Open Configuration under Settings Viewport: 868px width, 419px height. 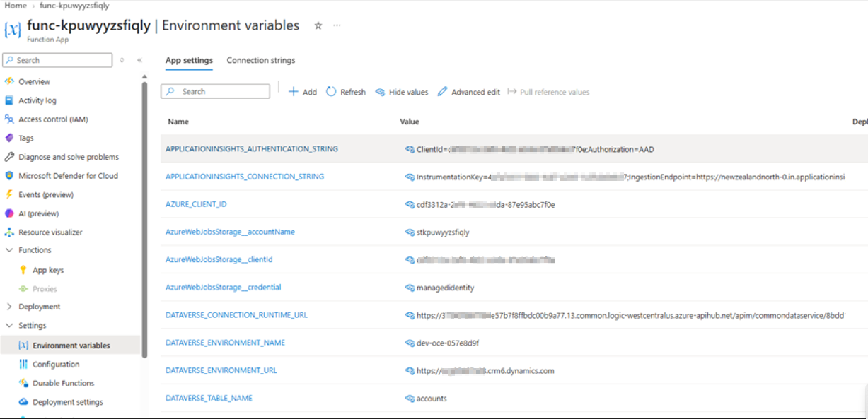click(x=56, y=365)
